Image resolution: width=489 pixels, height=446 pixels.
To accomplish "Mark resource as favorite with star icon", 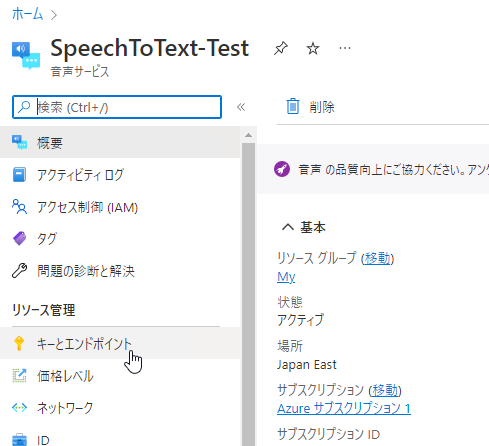I will 313,49.
